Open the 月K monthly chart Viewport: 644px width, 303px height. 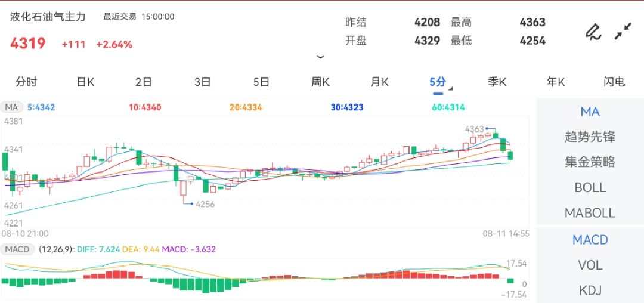tap(379, 82)
